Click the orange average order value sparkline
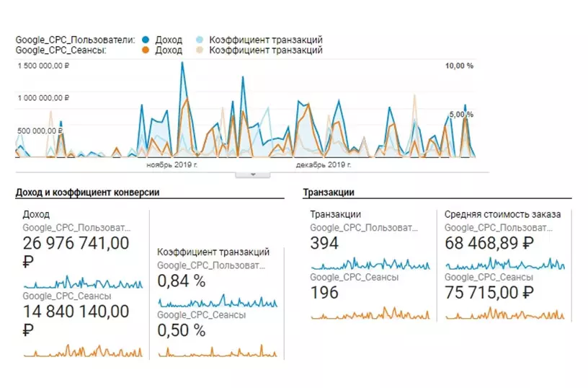Viewport: 588px width, 388px height. tap(505, 313)
